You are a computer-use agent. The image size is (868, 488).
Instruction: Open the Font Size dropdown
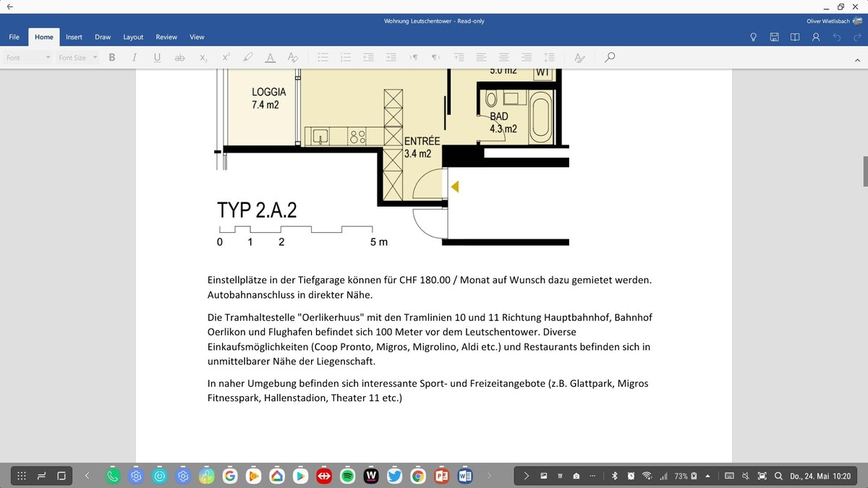pyautogui.click(x=77, y=58)
